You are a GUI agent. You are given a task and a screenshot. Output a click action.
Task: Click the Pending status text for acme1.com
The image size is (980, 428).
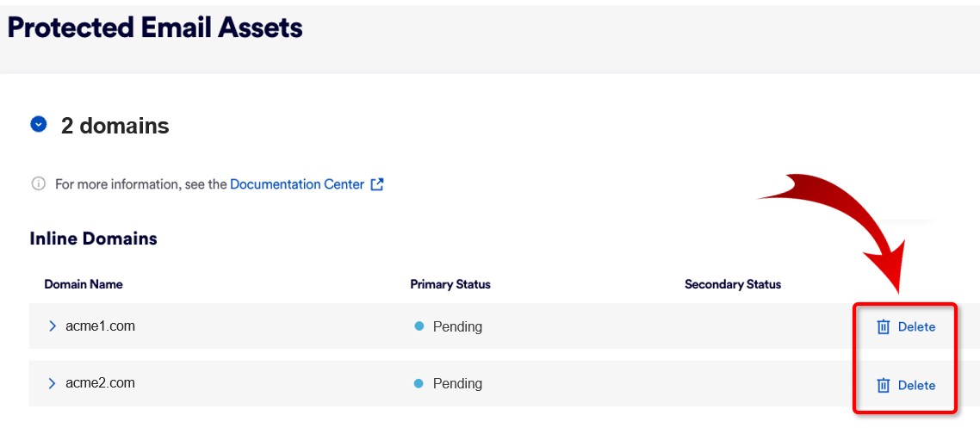pyautogui.click(x=457, y=327)
